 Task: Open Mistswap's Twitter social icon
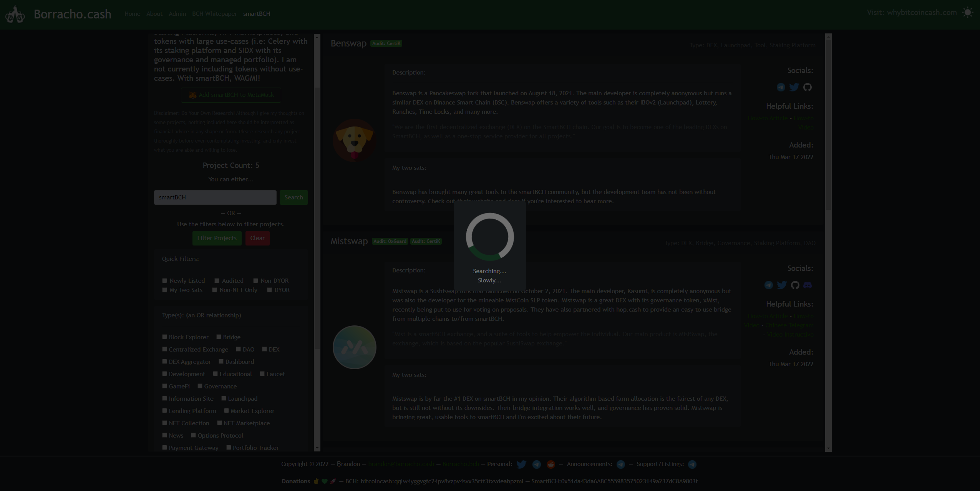[782, 285]
